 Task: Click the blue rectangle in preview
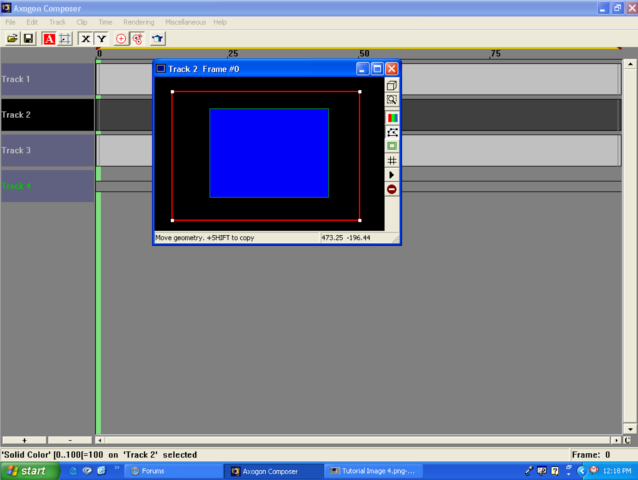click(x=269, y=153)
